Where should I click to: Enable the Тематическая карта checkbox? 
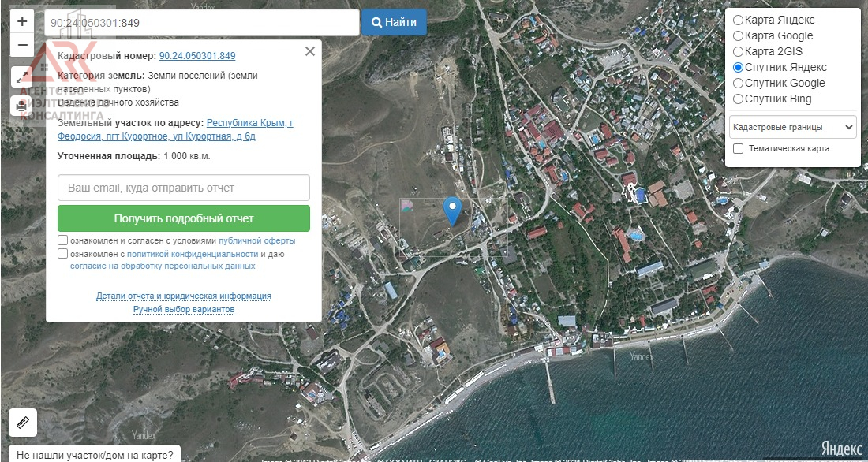(738, 148)
